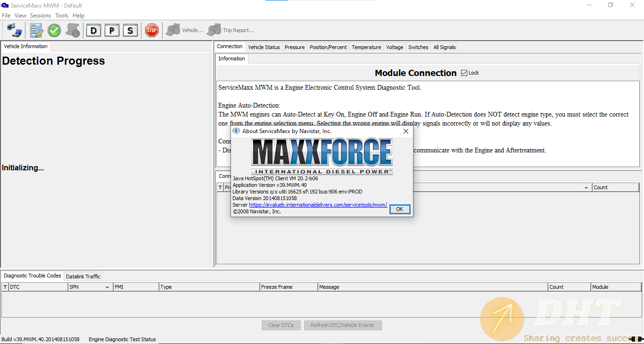Image resolution: width=644 pixels, height=344 pixels.
Task: Sort by the DTC column header
Action: [38, 287]
